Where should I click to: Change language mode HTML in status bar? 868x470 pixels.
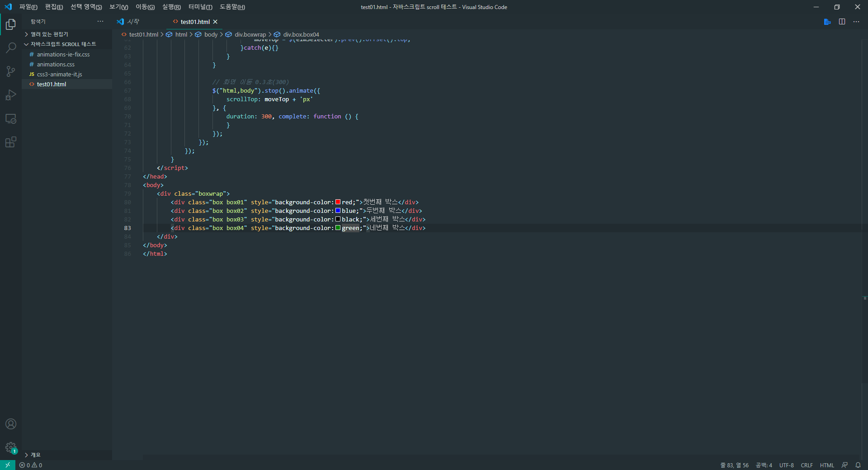pos(827,465)
